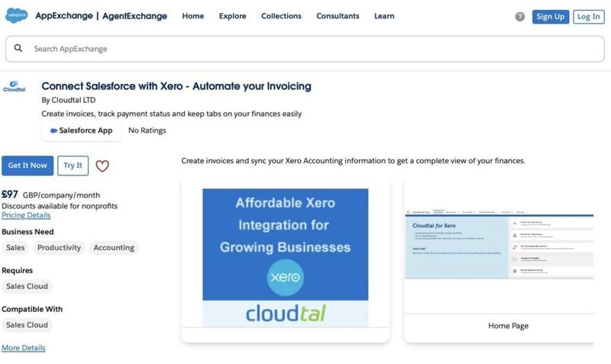
Task: Open the Home Page screenshot thumbnail
Action: 499,246
